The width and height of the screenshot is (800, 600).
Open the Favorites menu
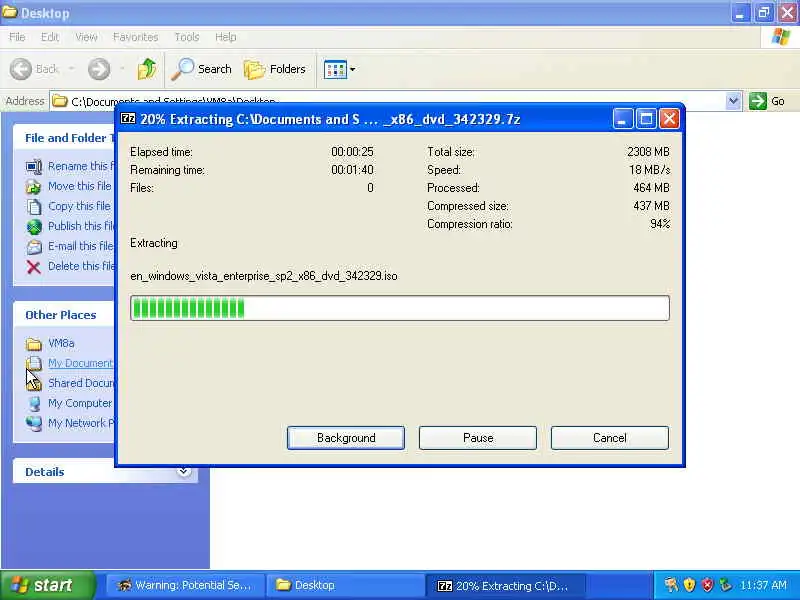[136, 37]
